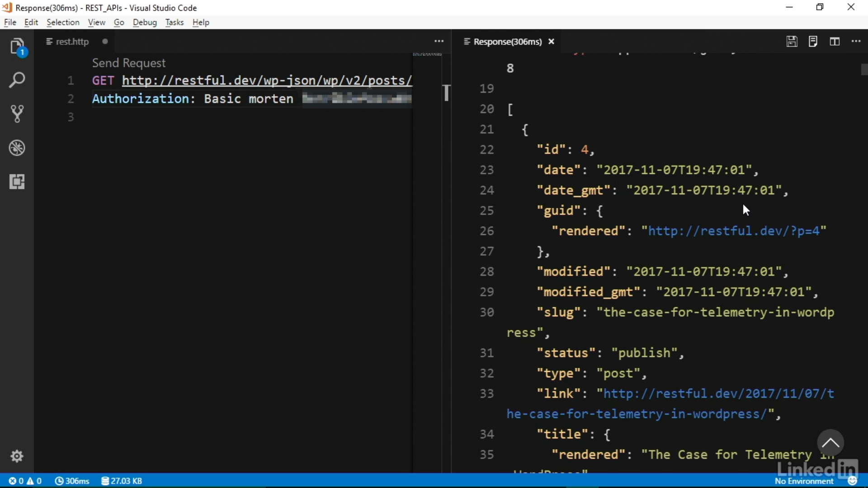Click the save response body icon
Screen dimensions: 868x488
tap(813, 42)
